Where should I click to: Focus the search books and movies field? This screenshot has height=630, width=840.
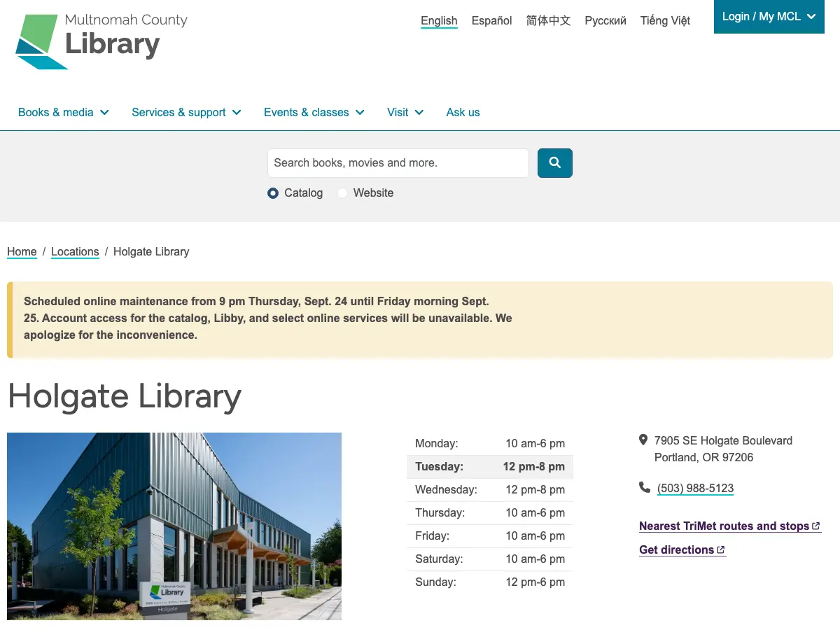[x=398, y=163]
